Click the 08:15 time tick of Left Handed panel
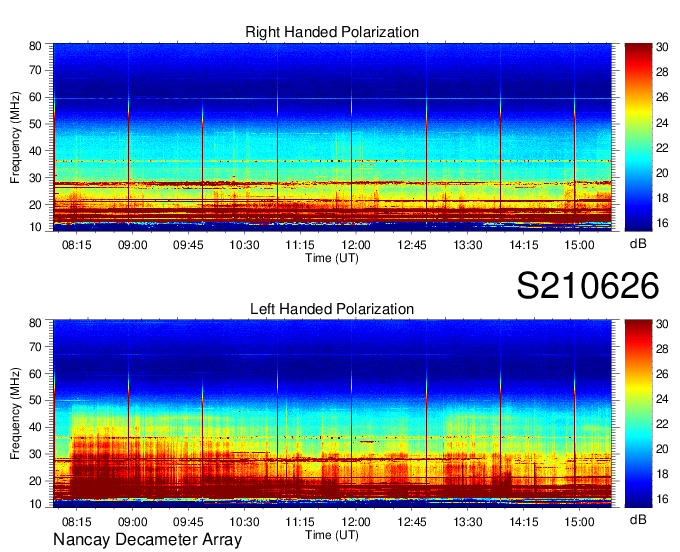Screen dimensions: 680x552 [x=77, y=522]
